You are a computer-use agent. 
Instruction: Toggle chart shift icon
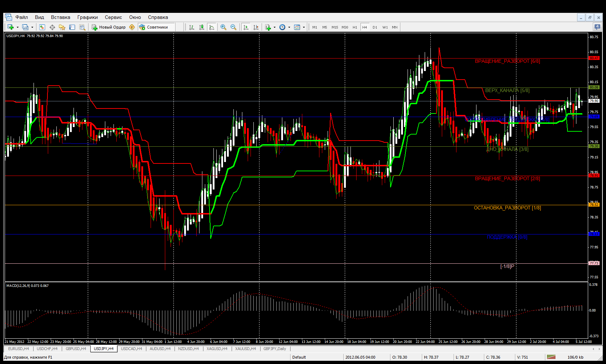(256, 27)
